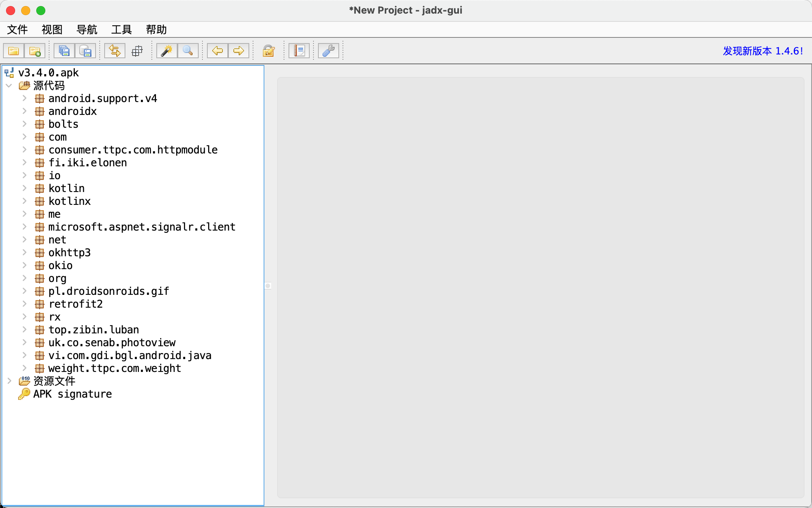Select consumer.ttpc.com.httpmodule package

click(x=133, y=150)
